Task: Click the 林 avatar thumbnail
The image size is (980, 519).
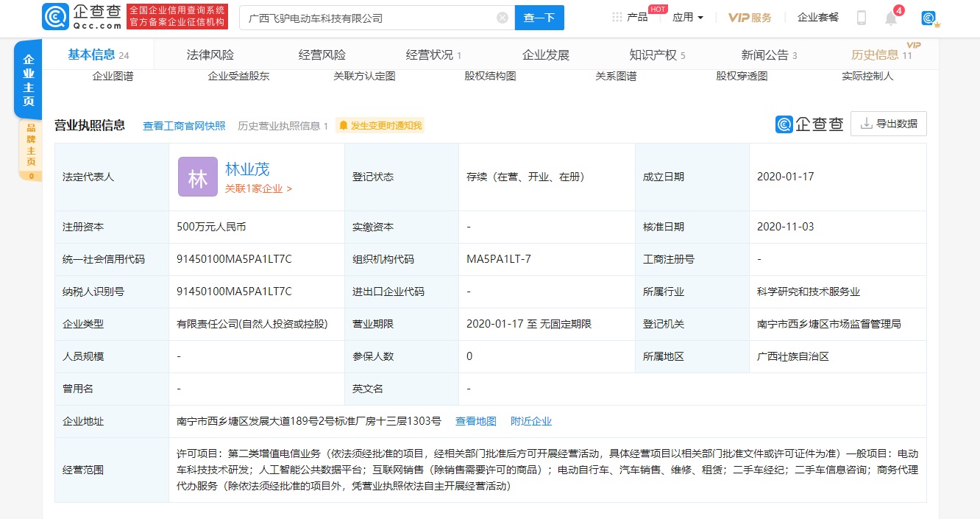Action: pyautogui.click(x=198, y=177)
